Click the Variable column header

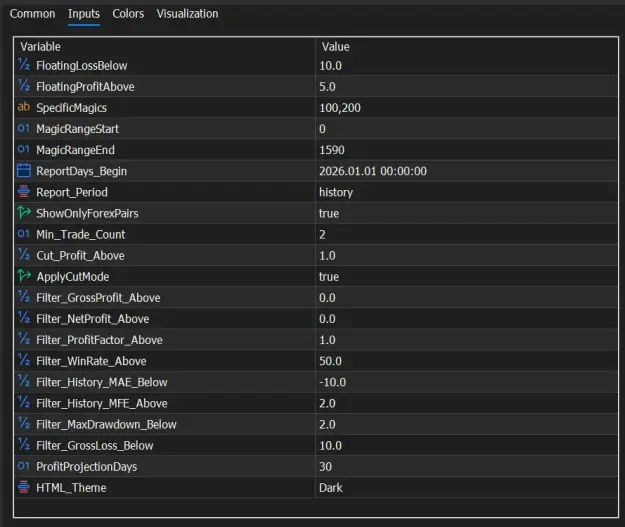40,47
